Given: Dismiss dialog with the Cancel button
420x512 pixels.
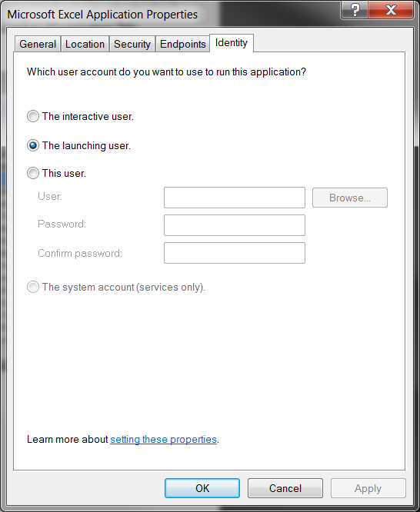Looking at the screenshot, I should [x=285, y=488].
